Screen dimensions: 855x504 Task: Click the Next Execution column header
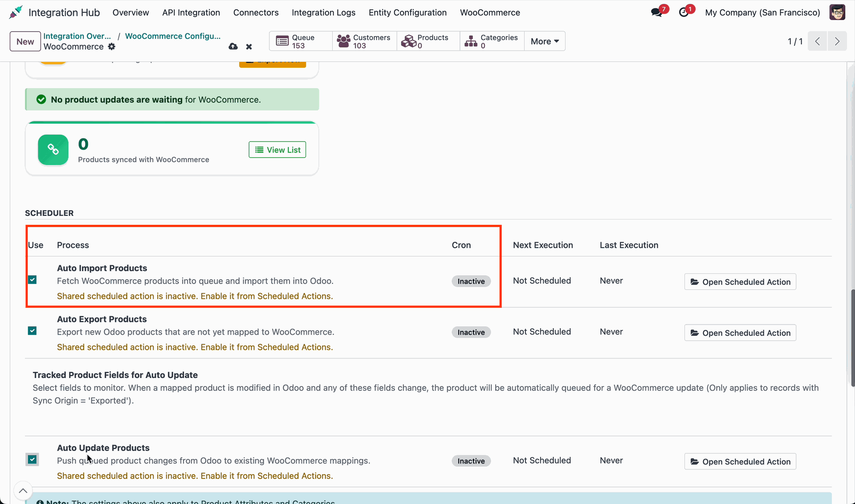(543, 245)
